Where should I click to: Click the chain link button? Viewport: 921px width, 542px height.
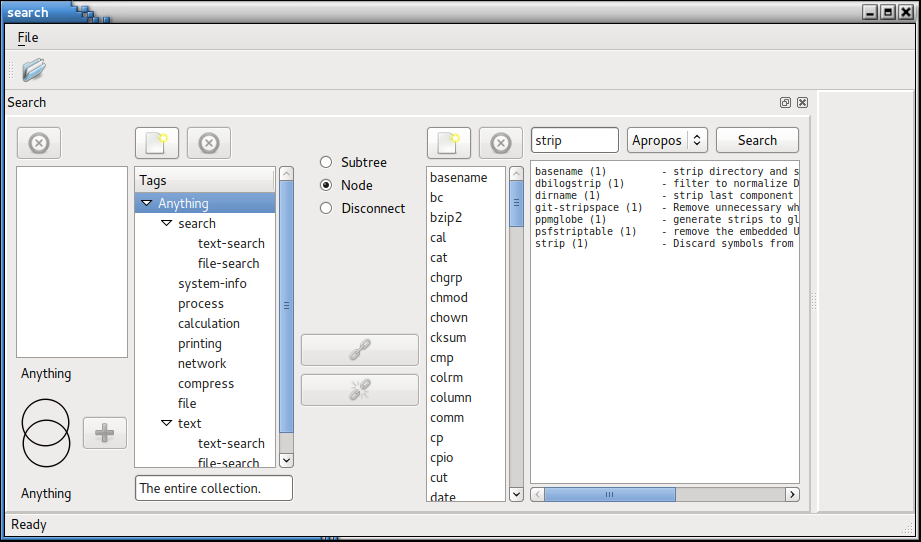[360, 350]
